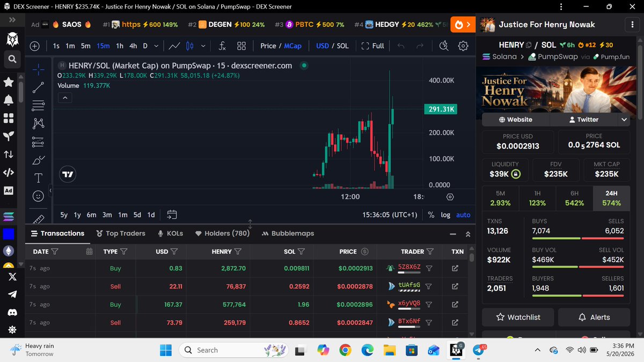Toggle the log scale on chart
Screen dimensions: 644x362
pyautogui.click(x=445, y=215)
